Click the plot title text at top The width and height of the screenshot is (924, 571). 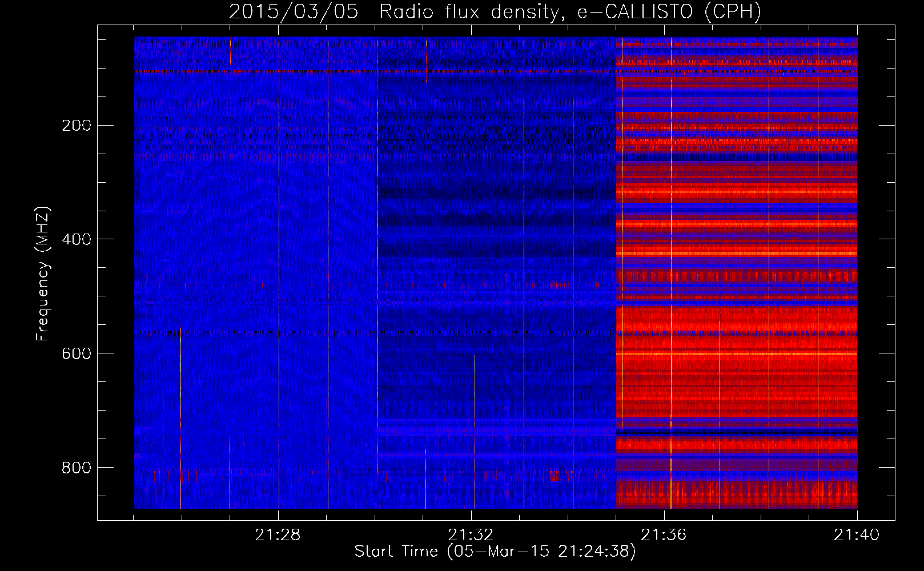[x=495, y=11]
